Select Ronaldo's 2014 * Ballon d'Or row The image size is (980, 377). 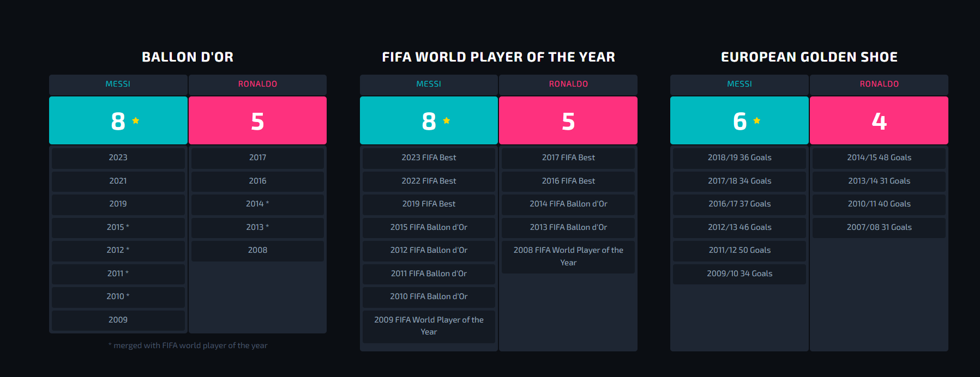click(x=257, y=204)
